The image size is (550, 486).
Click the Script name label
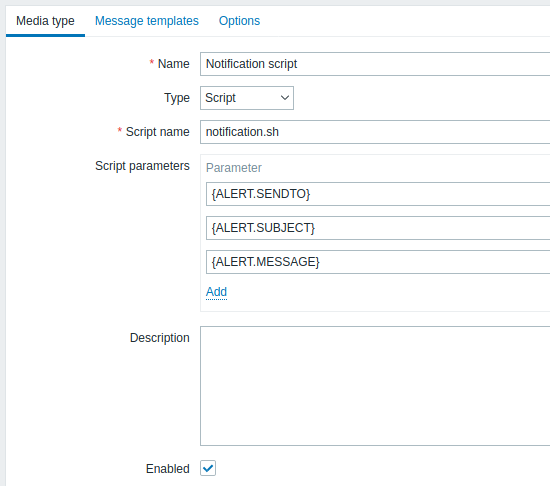coord(157,132)
